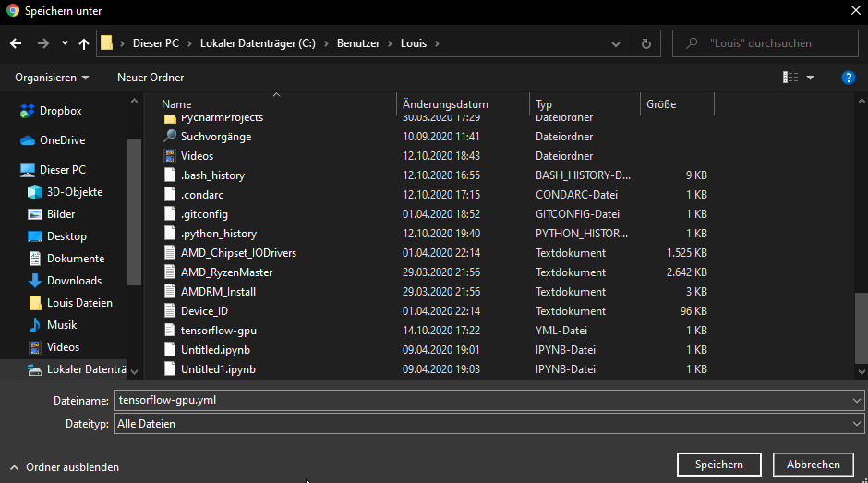Sort files by Änderungsdatum column header
This screenshot has width=868, height=483.
pos(446,104)
